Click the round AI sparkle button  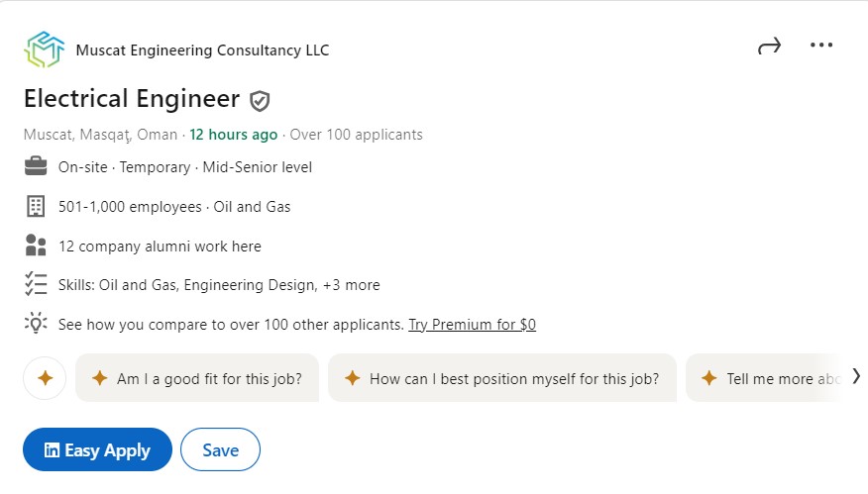(45, 378)
